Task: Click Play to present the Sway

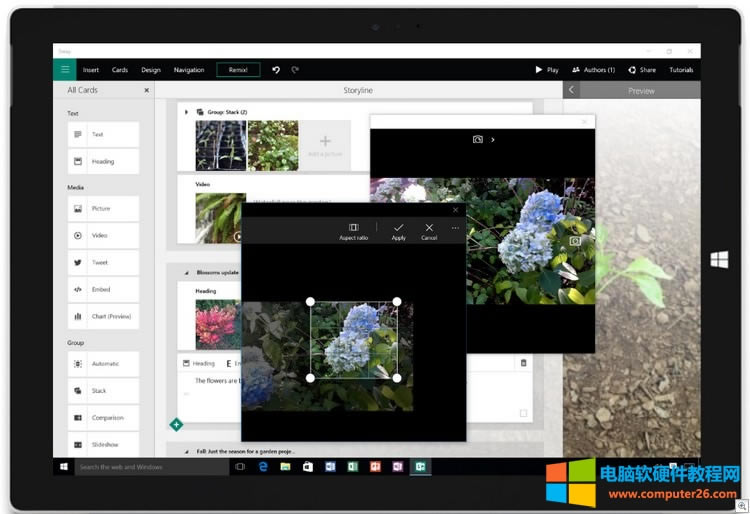Action: [x=547, y=70]
